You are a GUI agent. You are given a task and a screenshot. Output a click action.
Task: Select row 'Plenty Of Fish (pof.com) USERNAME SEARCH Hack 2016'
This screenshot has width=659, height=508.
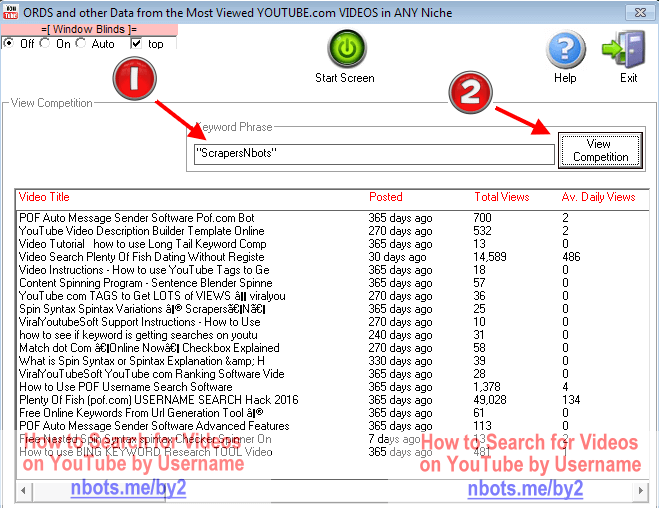tap(332, 400)
